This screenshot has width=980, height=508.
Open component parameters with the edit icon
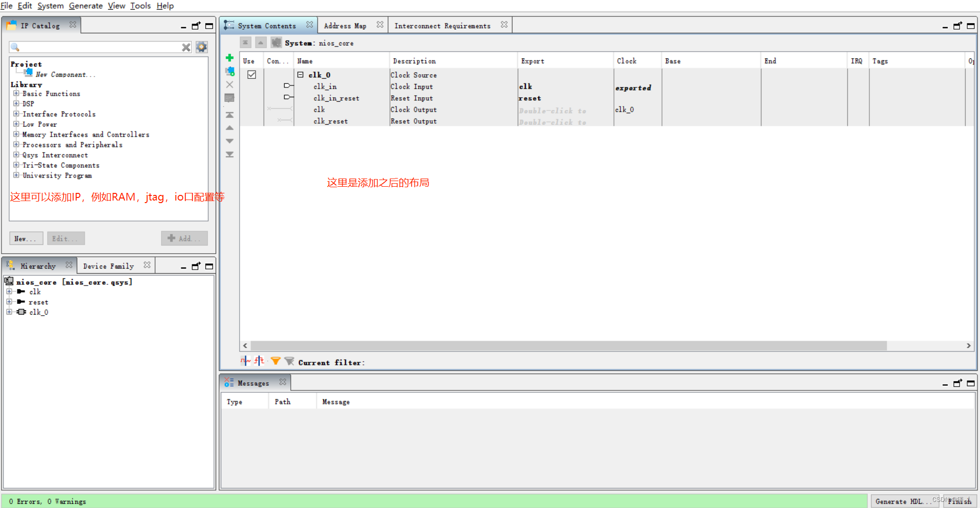[x=229, y=97]
